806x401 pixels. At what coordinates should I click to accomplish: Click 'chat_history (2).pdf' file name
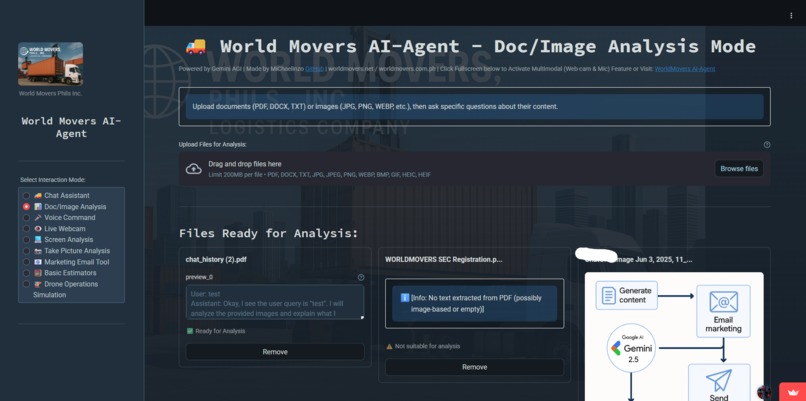coord(216,260)
